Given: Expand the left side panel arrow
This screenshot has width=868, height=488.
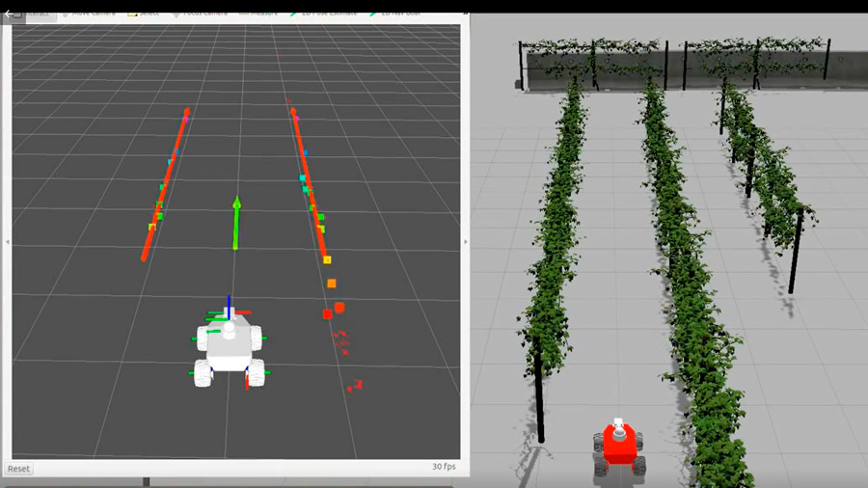Looking at the screenshot, I should pos(7,242).
